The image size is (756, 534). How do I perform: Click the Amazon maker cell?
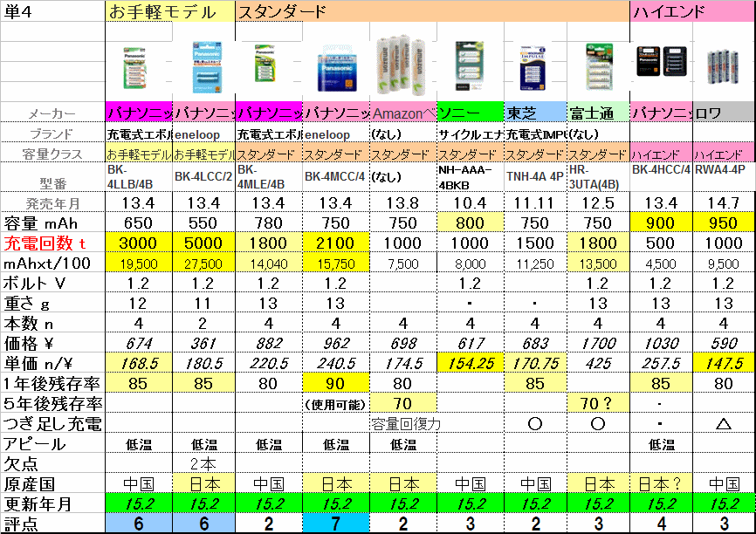coord(403,113)
